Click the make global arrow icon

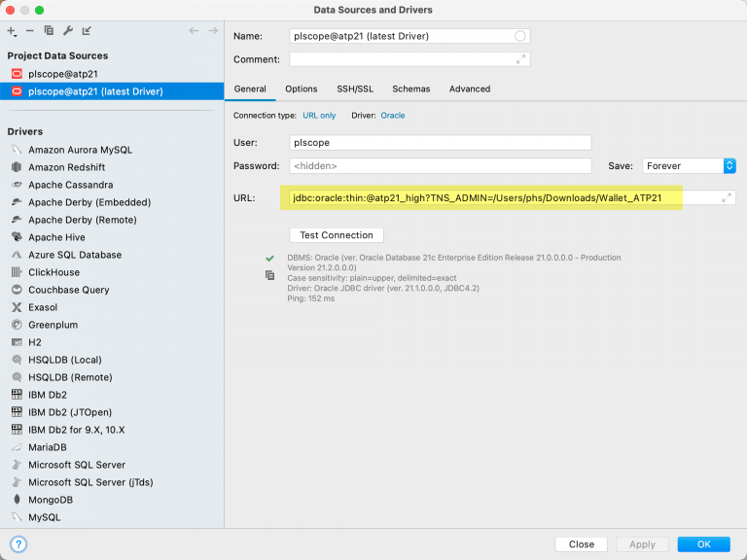[x=87, y=31]
